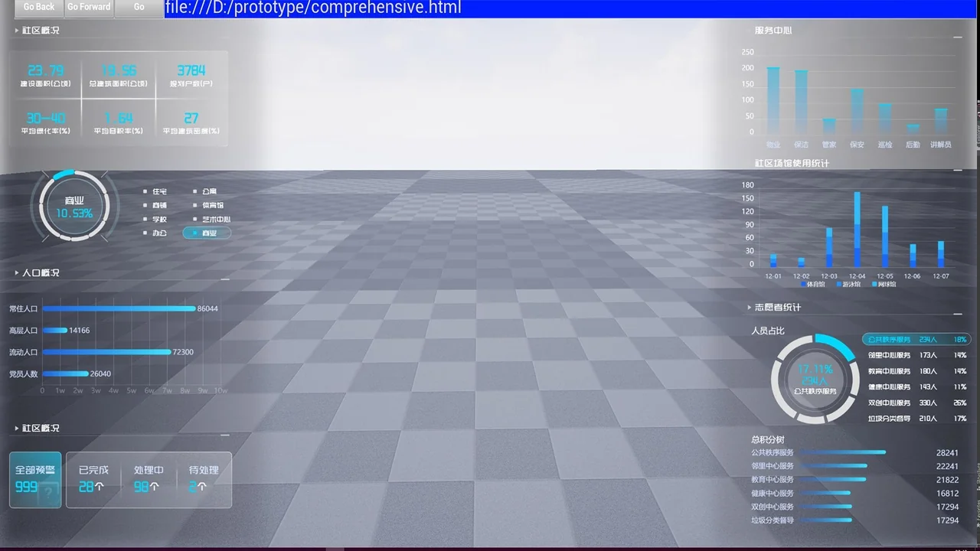Click the Go navigation button

tap(139, 8)
